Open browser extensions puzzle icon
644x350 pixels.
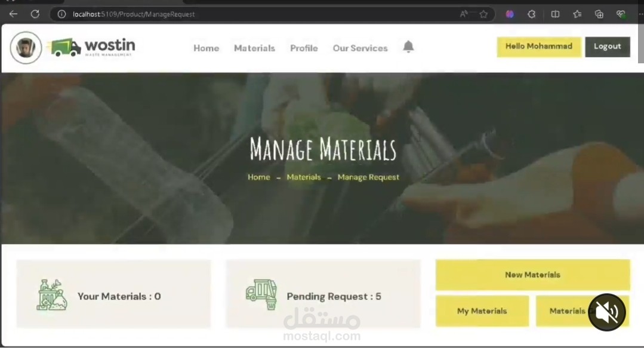531,14
